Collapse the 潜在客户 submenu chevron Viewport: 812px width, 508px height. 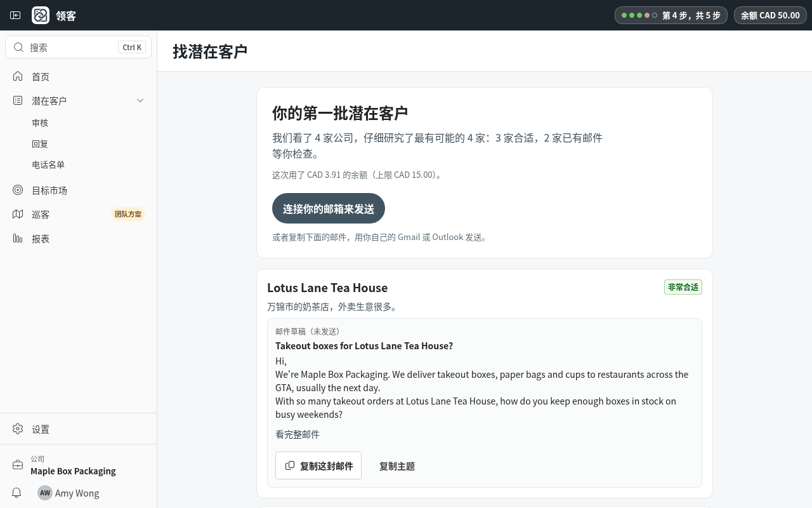click(140, 100)
